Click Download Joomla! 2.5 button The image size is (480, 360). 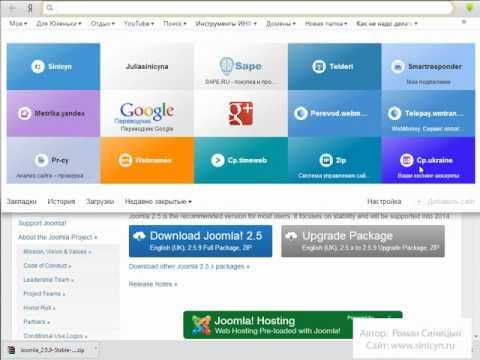tap(200, 241)
